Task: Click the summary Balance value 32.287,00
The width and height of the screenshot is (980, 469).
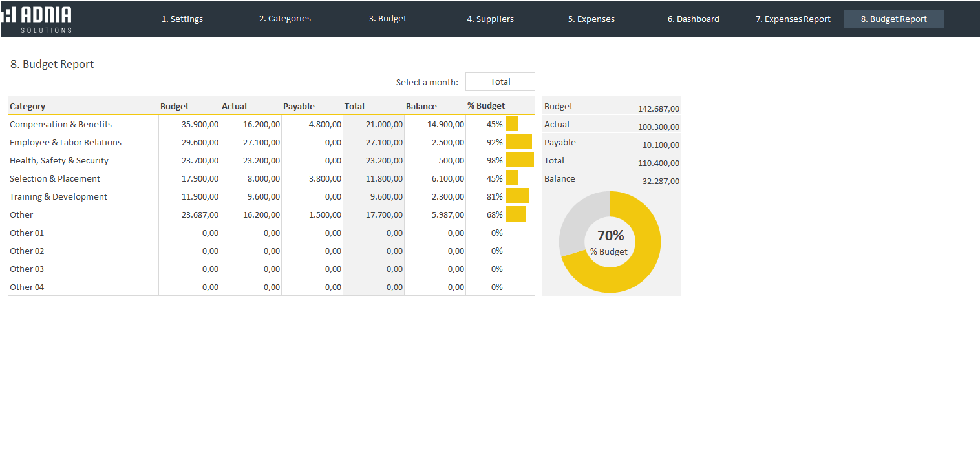Action: pyautogui.click(x=660, y=181)
